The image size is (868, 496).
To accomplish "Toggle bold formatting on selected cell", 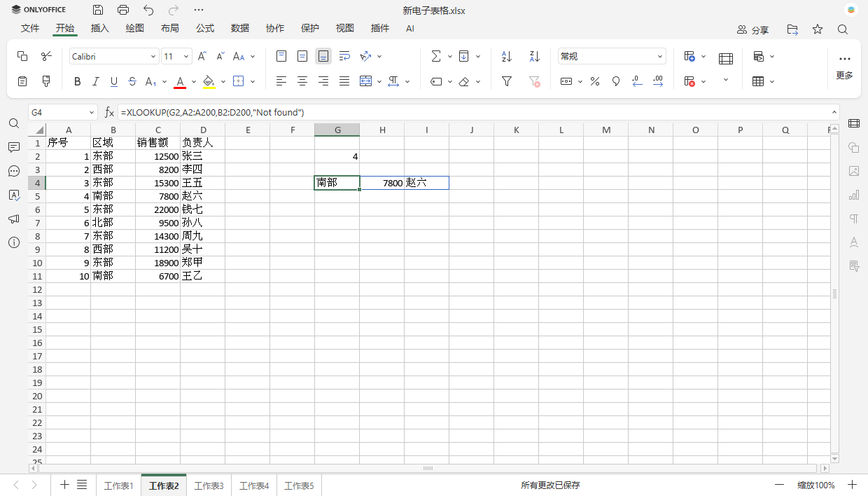I will click(77, 81).
